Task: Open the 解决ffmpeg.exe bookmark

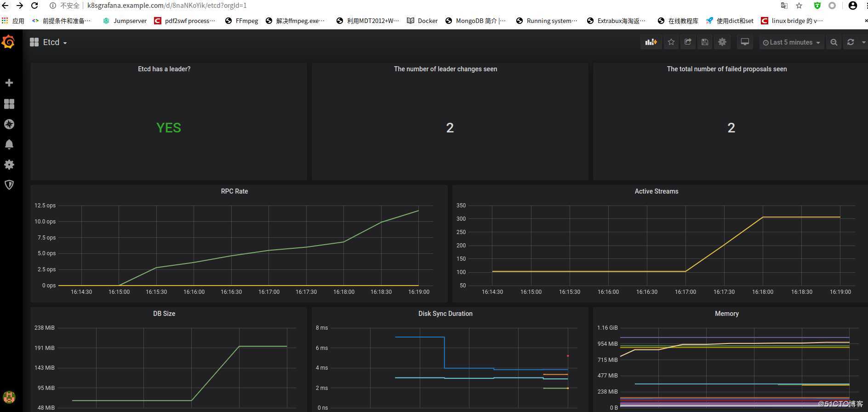Action: click(296, 21)
